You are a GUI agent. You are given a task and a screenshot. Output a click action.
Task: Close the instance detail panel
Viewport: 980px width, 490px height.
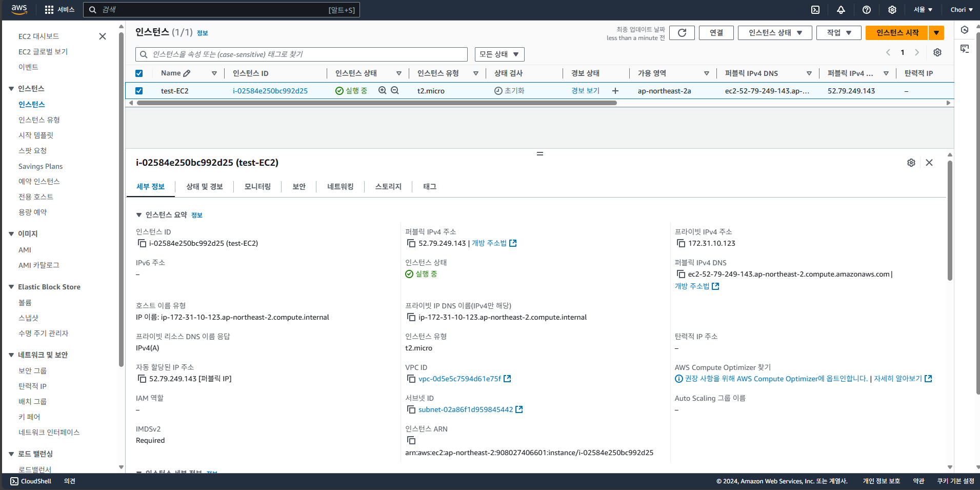pos(929,163)
